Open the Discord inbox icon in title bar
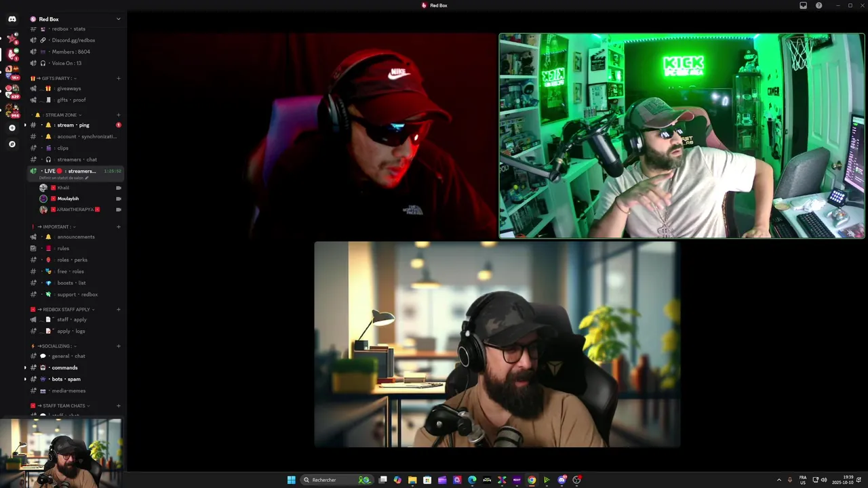Viewport: 868px width, 488px height. pos(804,5)
